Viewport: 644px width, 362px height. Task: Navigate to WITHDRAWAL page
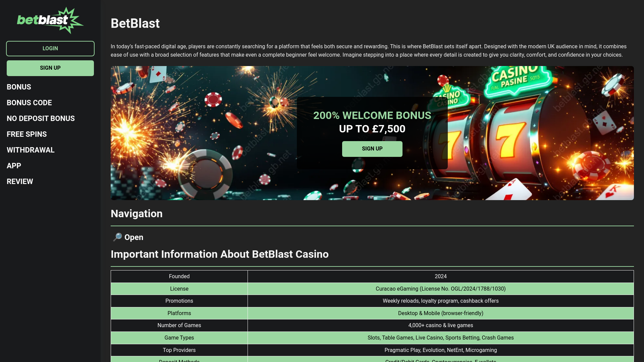click(31, 150)
